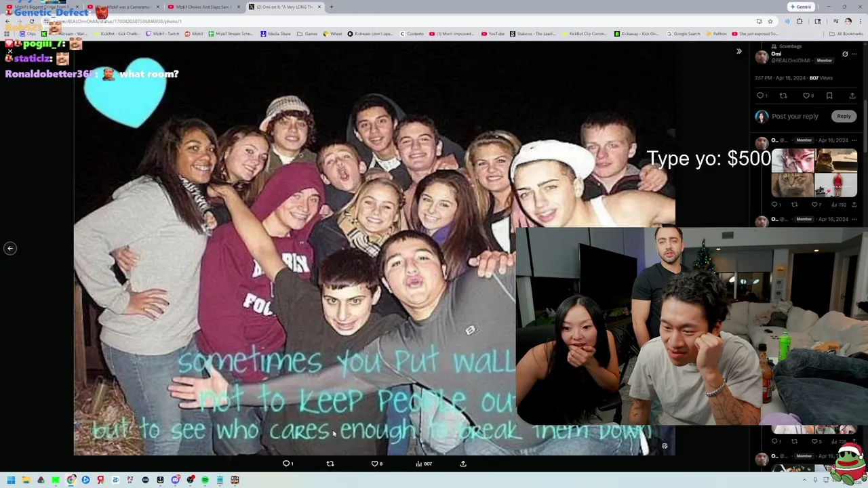Collapse the reply sidebar with double-chevron icon

point(739,52)
